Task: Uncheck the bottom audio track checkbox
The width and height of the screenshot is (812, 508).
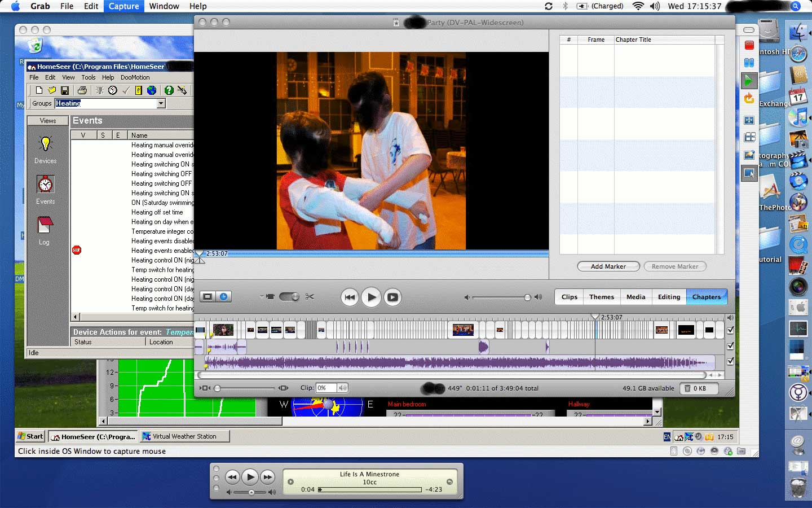Action: (x=730, y=361)
